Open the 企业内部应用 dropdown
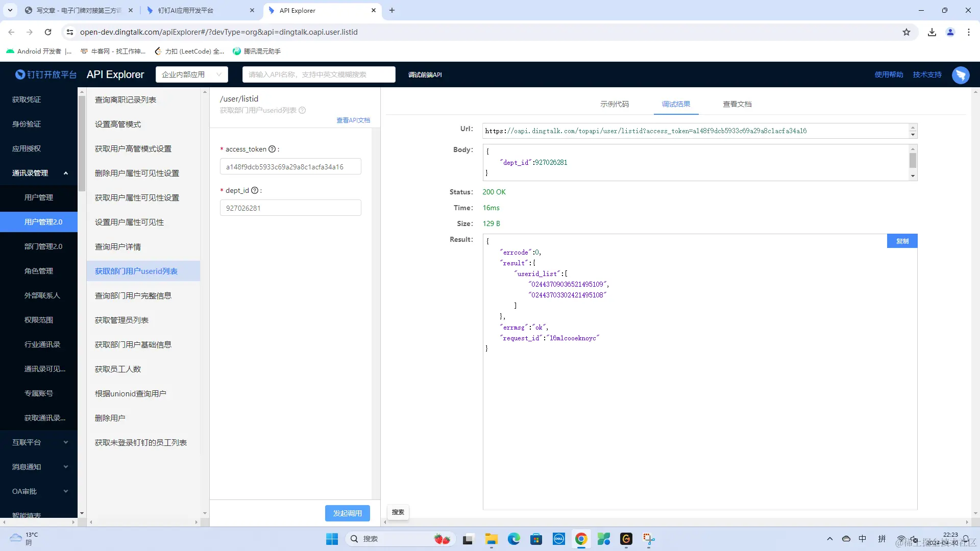This screenshot has width=980, height=551. (191, 74)
